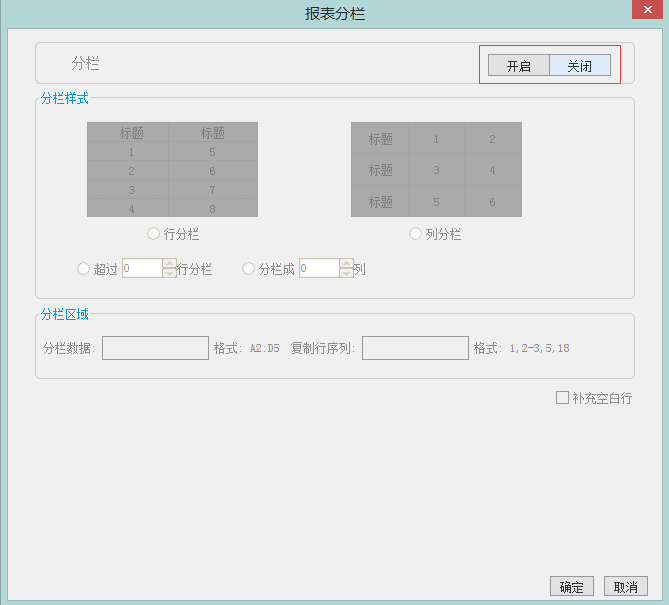Choose the 行分栏 radio button
The height and width of the screenshot is (605, 669).
click(x=153, y=234)
